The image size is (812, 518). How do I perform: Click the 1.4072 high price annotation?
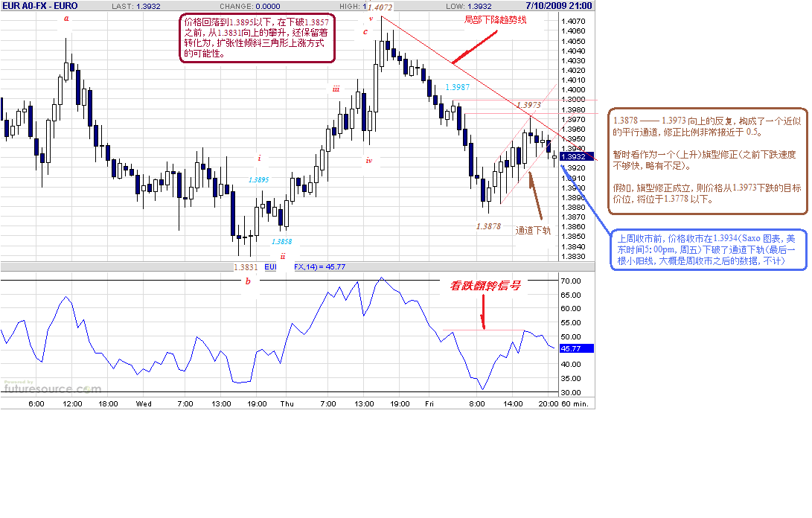380,7
